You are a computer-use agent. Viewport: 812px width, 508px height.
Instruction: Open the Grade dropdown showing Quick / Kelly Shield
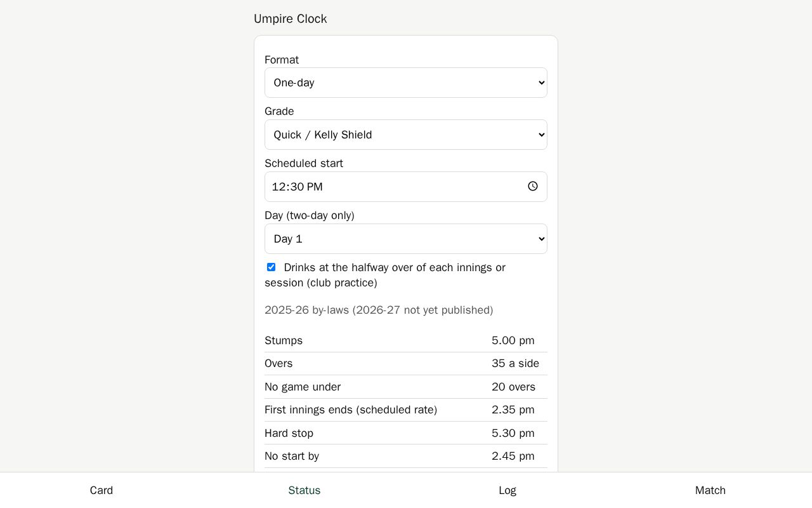click(x=406, y=135)
